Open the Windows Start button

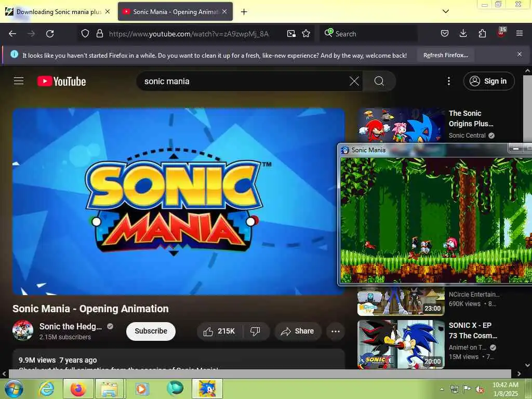pyautogui.click(x=14, y=389)
